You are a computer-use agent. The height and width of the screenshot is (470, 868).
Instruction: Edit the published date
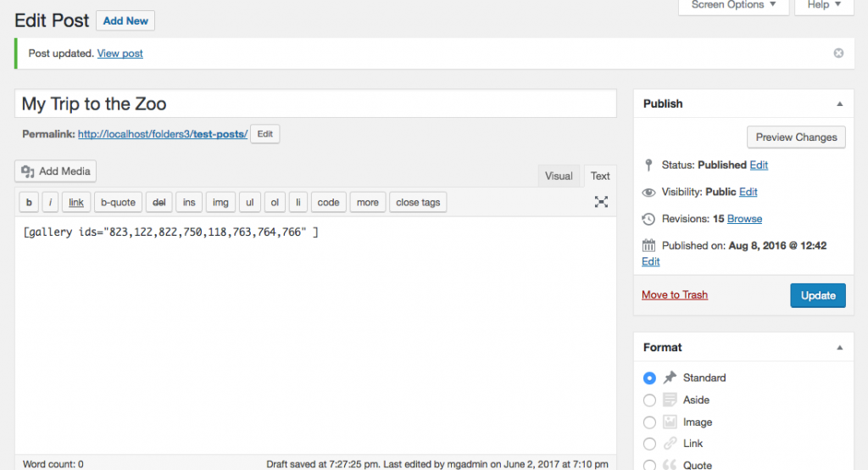pos(650,261)
